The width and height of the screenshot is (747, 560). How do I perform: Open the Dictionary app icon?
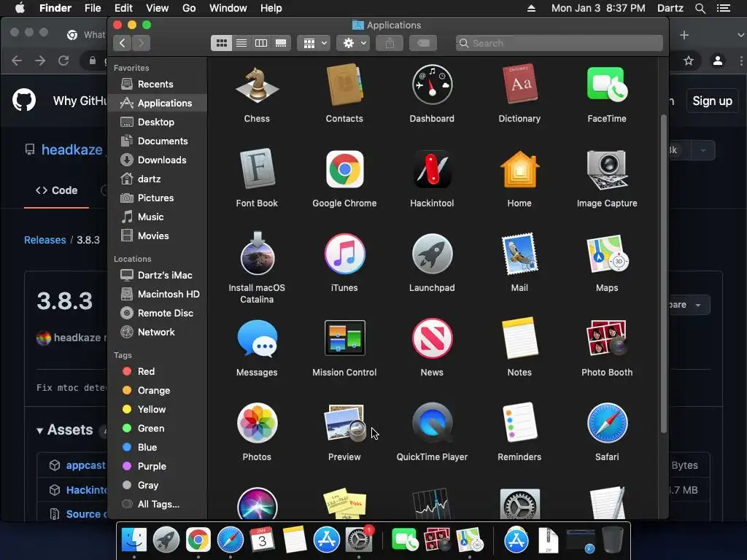coord(519,86)
